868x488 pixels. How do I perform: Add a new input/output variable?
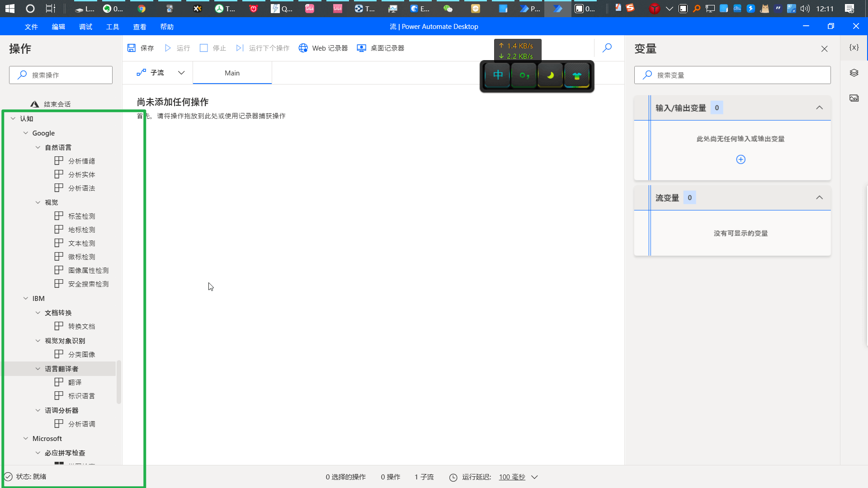[741, 160]
